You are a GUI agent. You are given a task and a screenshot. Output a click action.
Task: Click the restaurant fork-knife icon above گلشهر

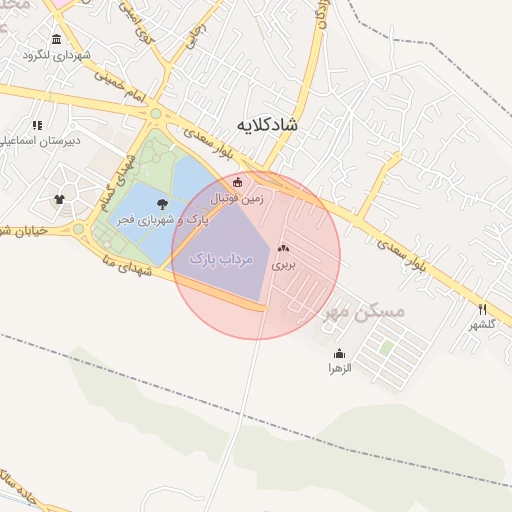482,310
